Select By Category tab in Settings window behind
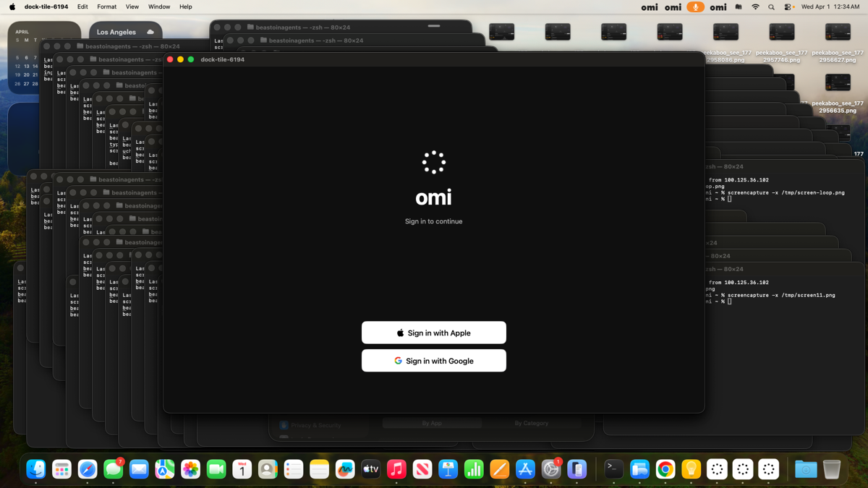 [x=532, y=424]
